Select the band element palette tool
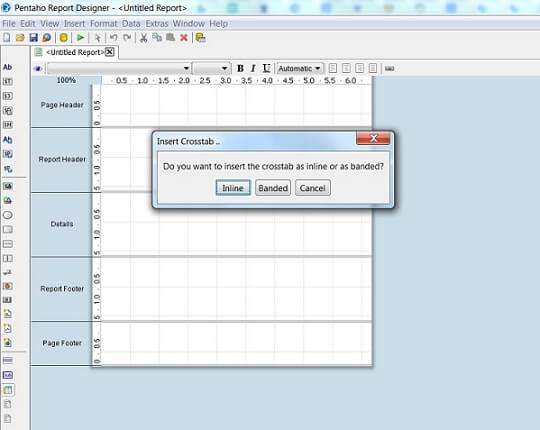The width and height of the screenshot is (540, 430). (8, 360)
